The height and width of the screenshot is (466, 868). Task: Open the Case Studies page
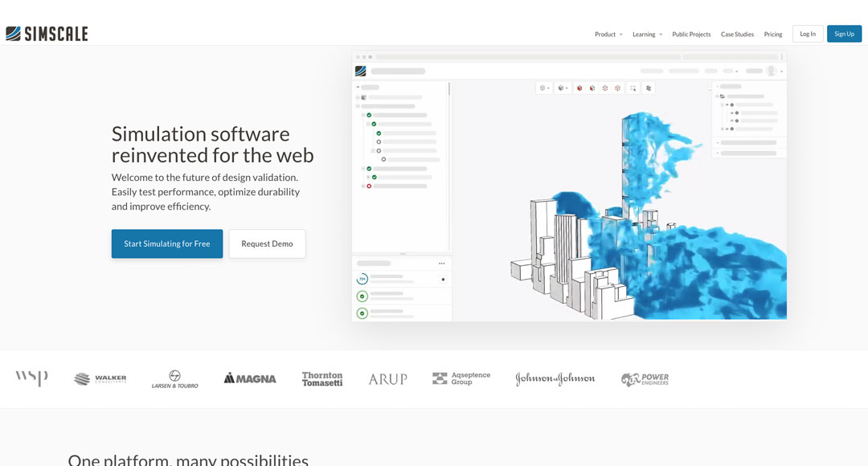[x=737, y=35]
